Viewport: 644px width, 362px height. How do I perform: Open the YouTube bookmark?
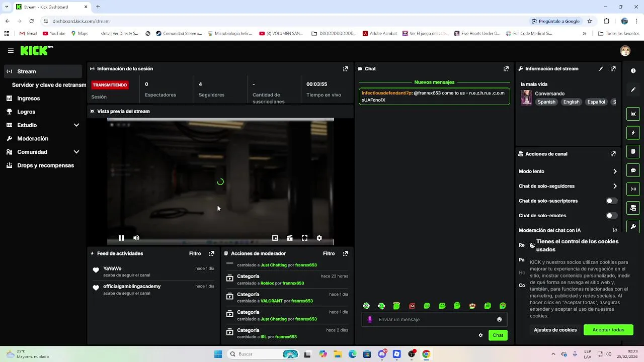[54, 34]
